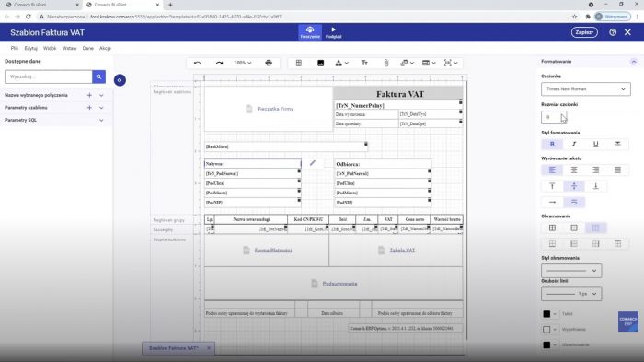This screenshot has width=644, height=362.
Task: Open the Widok menu
Action: [x=50, y=48]
